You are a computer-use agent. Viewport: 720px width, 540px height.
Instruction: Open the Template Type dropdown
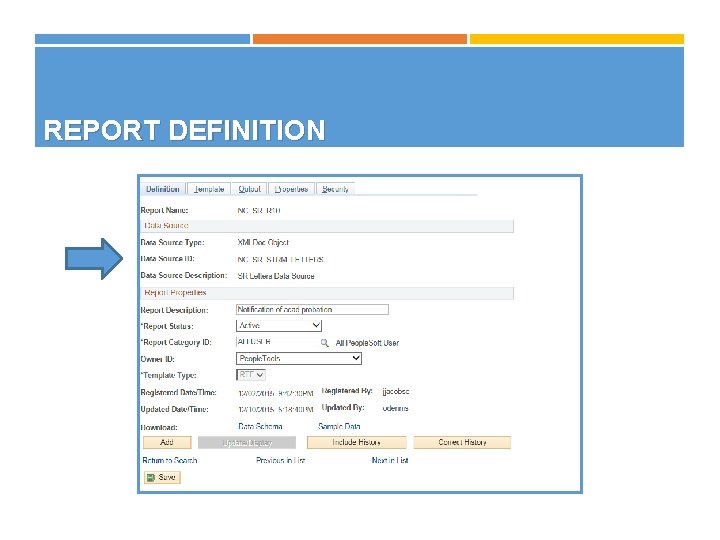(251, 375)
